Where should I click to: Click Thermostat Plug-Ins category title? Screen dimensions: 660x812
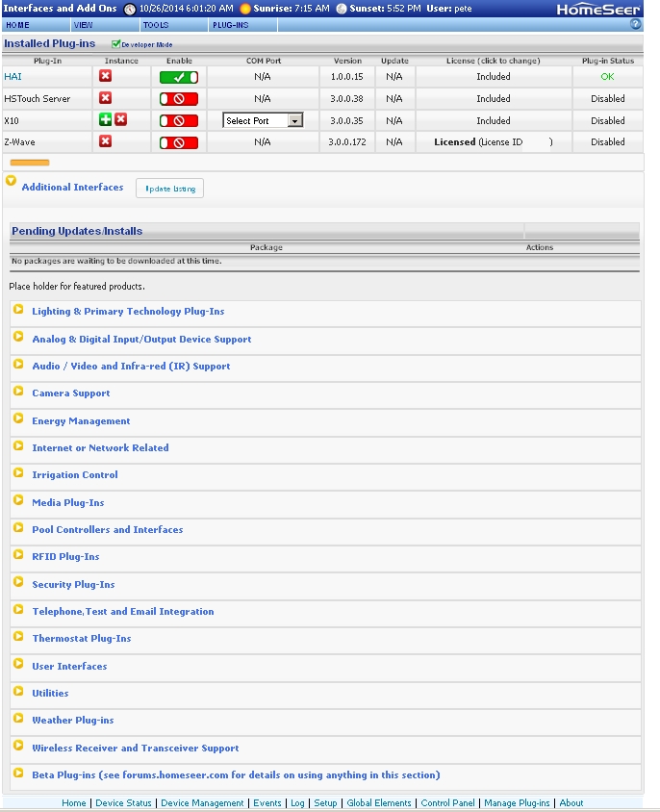[x=82, y=639]
